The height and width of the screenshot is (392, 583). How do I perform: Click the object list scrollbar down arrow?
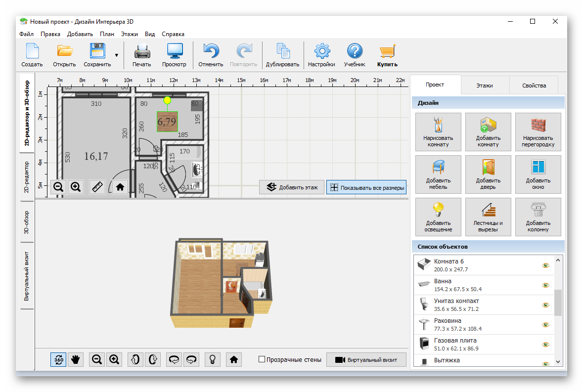tap(558, 361)
